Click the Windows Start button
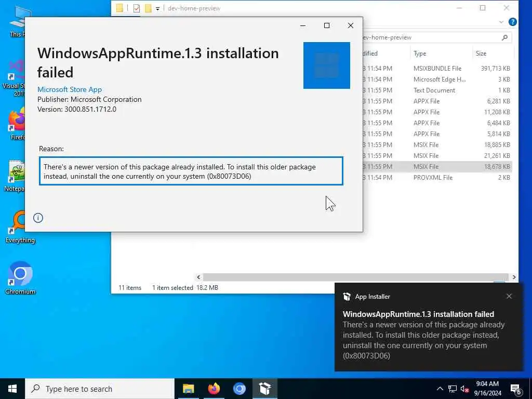 [12, 389]
